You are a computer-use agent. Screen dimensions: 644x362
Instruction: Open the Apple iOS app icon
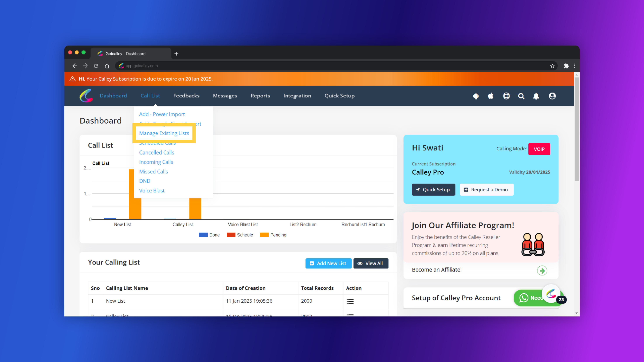(491, 96)
